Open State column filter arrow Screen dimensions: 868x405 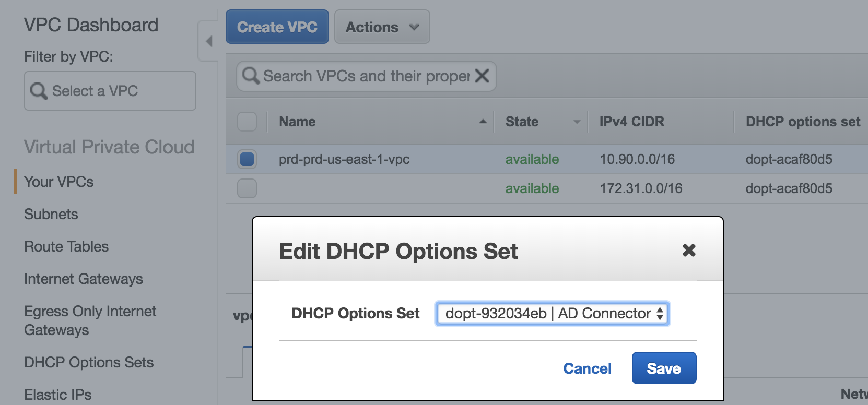pos(577,122)
